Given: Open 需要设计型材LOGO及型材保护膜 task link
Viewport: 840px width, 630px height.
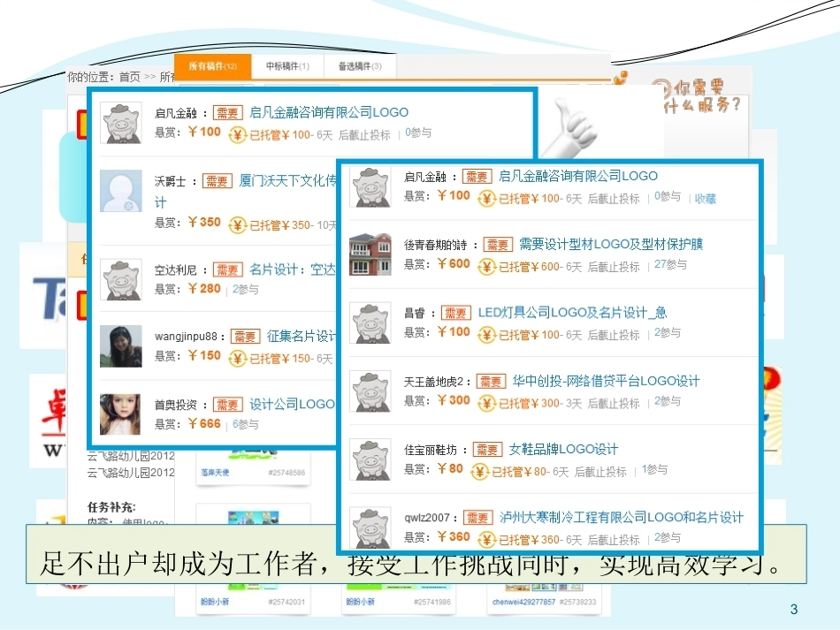Looking at the screenshot, I should click(611, 244).
